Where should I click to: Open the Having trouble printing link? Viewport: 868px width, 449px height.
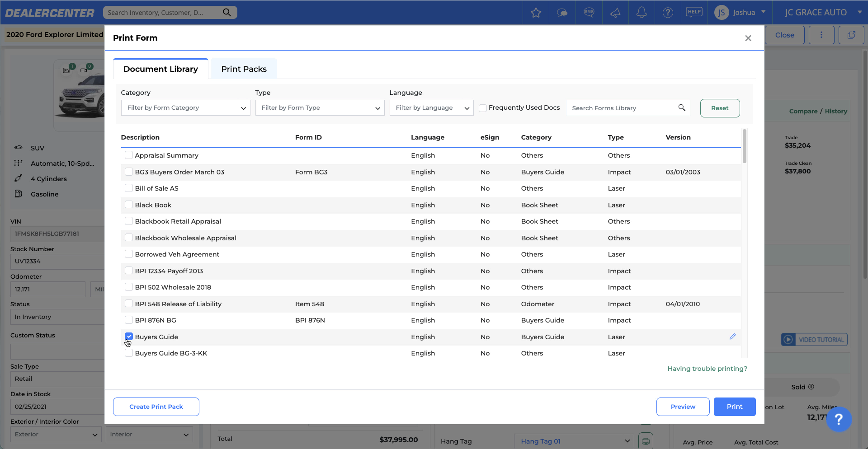(x=707, y=369)
